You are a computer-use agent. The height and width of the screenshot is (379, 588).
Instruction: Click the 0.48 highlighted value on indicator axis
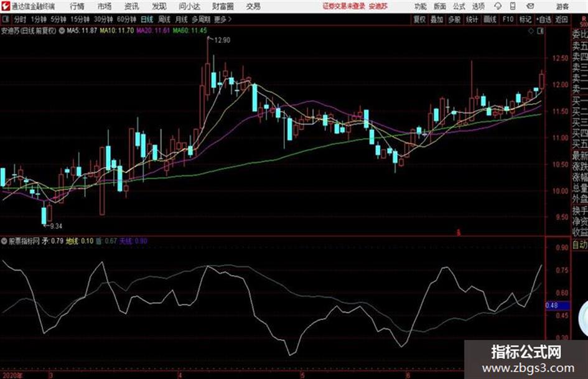(558, 306)
